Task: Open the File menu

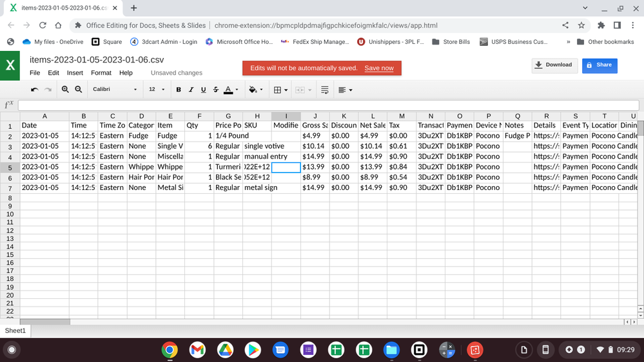Action: 35,73
